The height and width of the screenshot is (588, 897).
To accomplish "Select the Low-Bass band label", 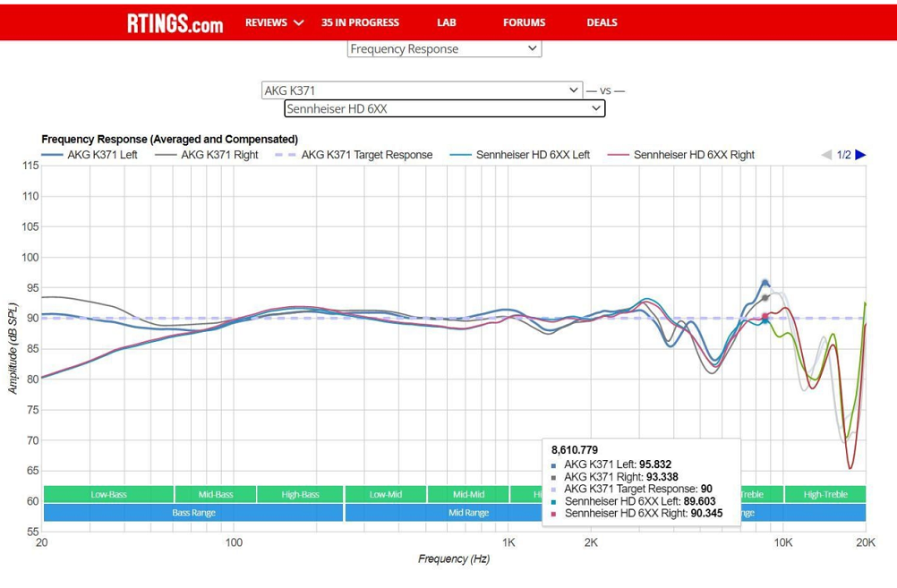I will point(108,494).
